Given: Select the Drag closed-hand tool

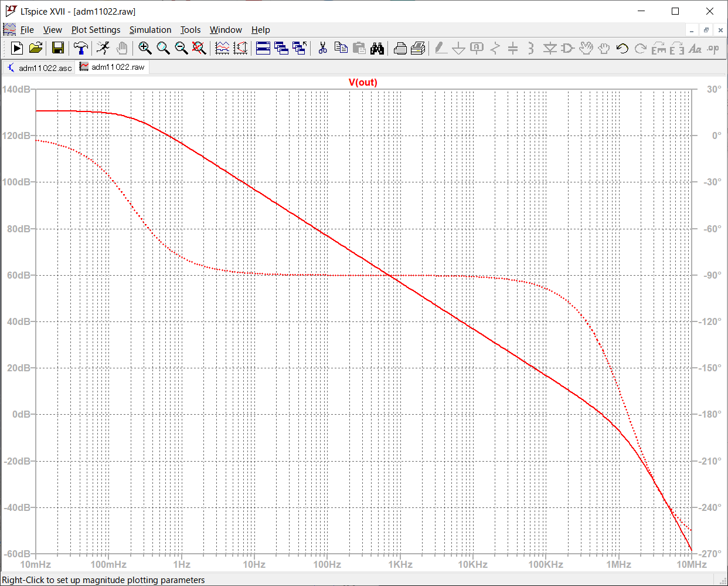Looking at the screenshot, I should click(604, 48).
